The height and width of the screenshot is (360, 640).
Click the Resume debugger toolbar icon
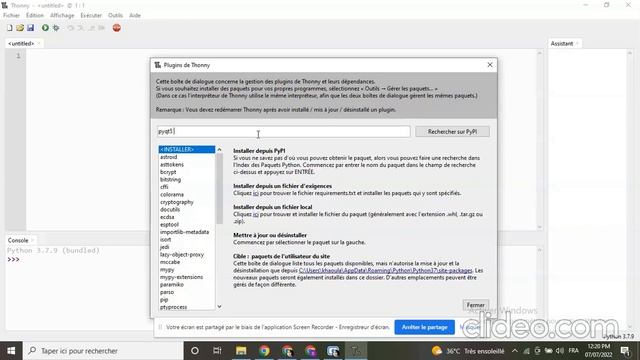(102, 28)
